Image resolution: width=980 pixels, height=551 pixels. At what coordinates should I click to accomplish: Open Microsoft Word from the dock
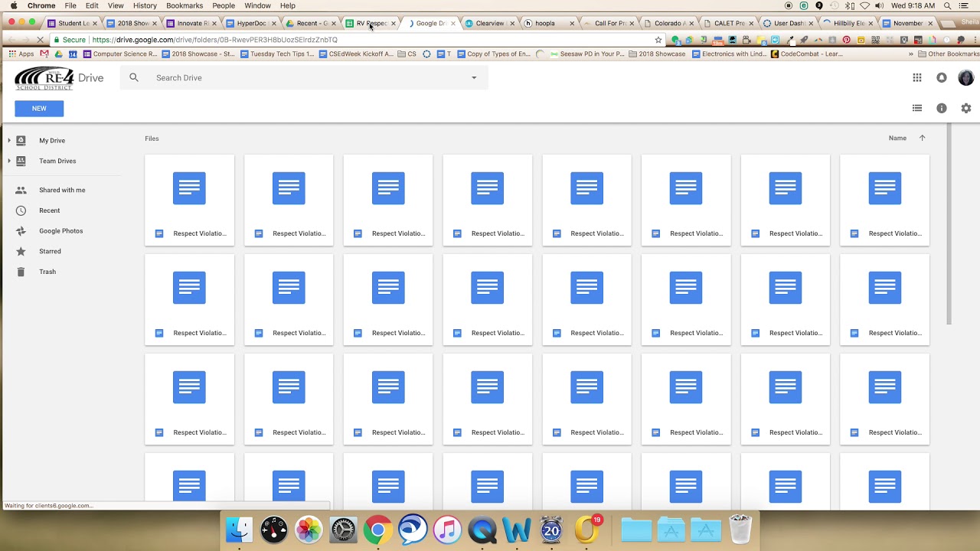click(518, 529)
